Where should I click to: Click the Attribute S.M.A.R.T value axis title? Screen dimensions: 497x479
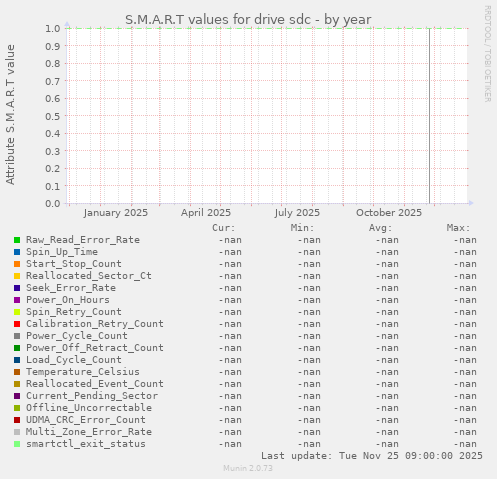(10, 115)
